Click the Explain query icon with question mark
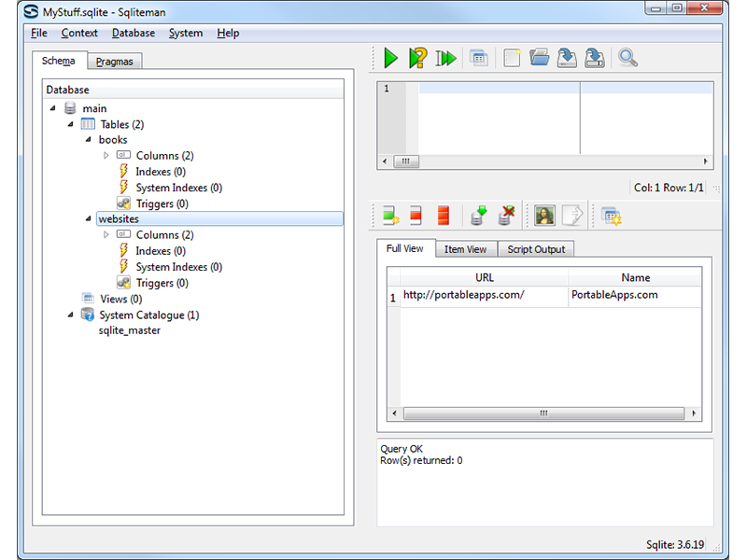 (418, 58)
